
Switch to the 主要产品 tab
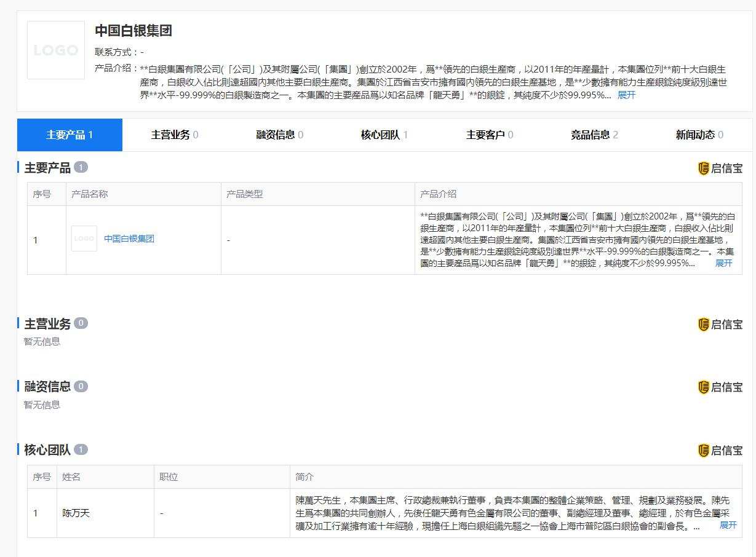click(70, 135)
